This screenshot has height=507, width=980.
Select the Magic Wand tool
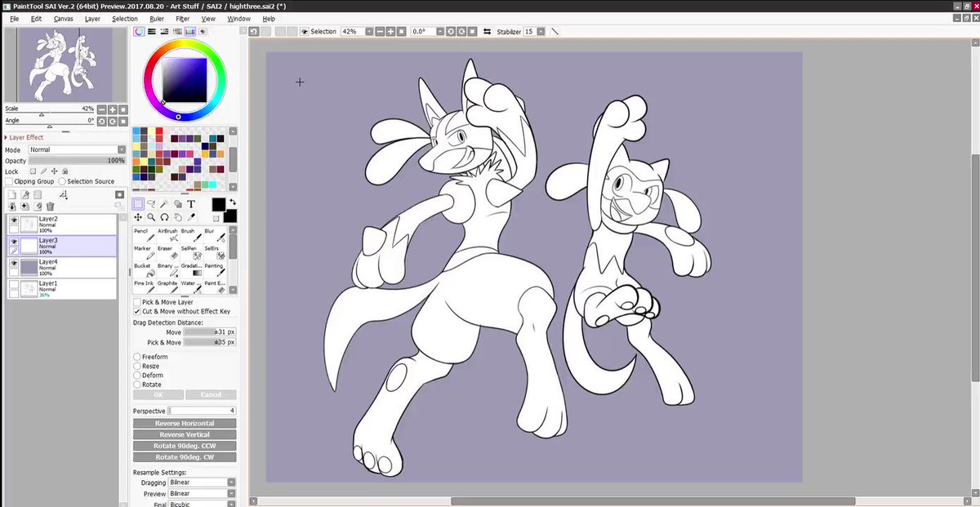(x=164, y=204)
